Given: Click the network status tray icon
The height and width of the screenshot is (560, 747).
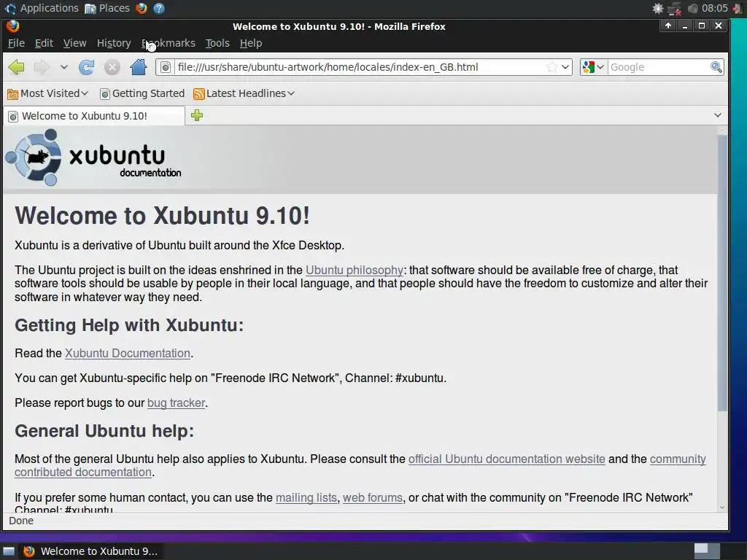Looking at the screenshot, I should pyautogui.click(x=675, y=9).
